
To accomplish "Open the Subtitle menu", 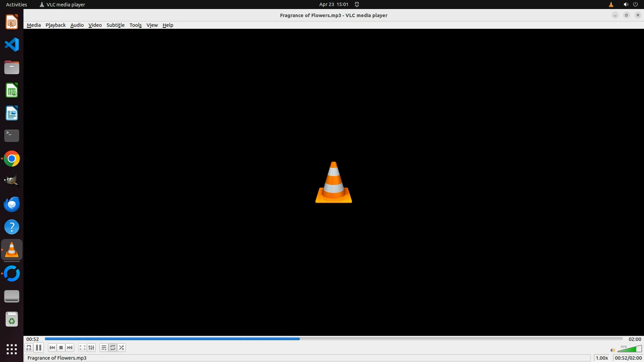I will (115, 25).
